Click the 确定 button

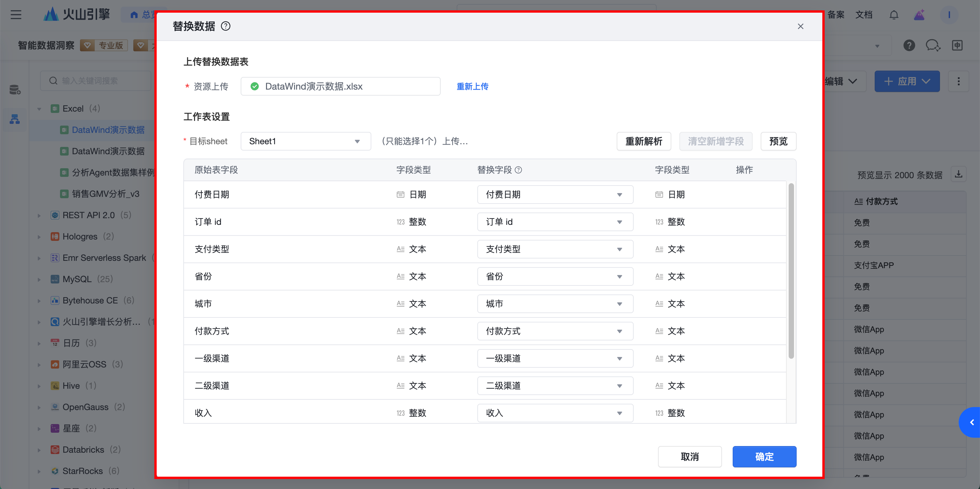[764, 457]
